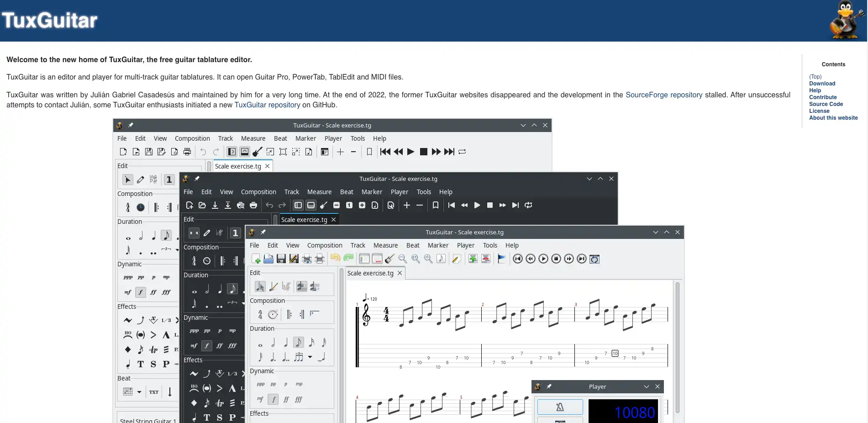The width and height of the screenshot is (868, 423).
Task: Click vibrato effect icon in back window
Action: (x=128, y=320)
